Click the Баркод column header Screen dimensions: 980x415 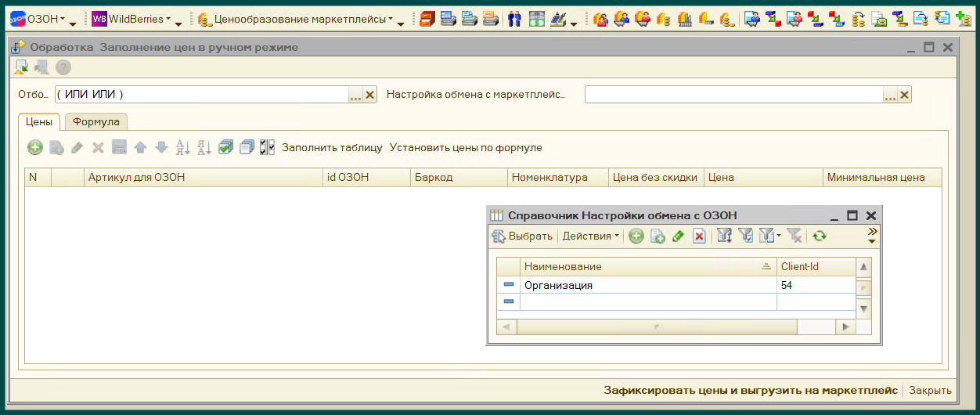(x=459, y=178)
